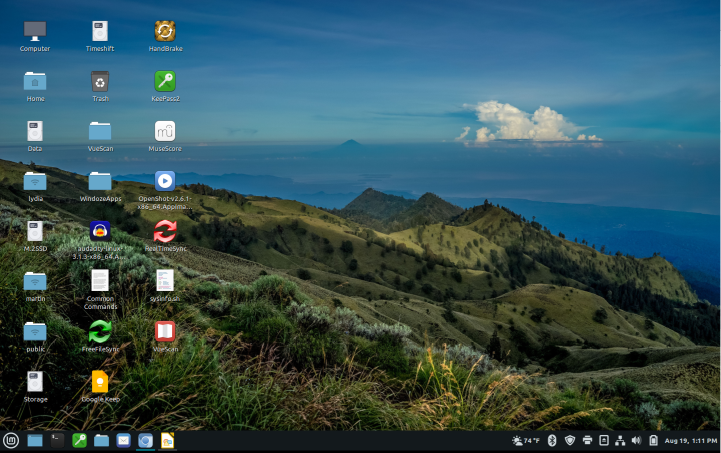This screenshot has width=721, height=453.
Task: Open the public network folder
Action: (x=35, y=332)
